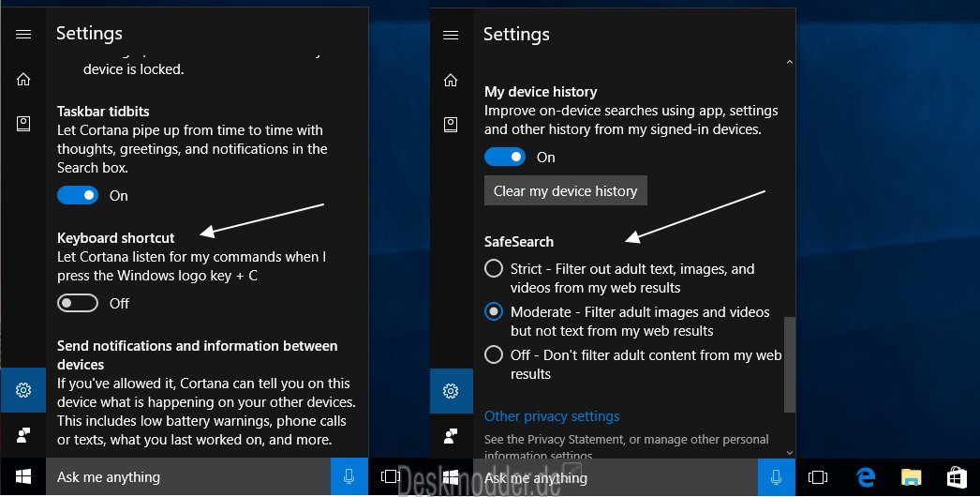
Task: Open Task View on left taskbar
Action: pyautogui.click(x=391, y=477)
